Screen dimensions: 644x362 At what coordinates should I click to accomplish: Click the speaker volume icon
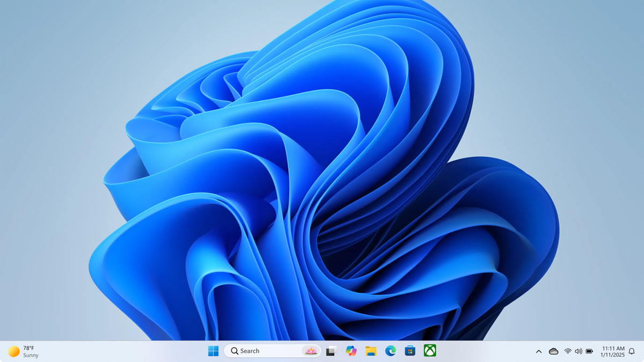pos(578,351)
